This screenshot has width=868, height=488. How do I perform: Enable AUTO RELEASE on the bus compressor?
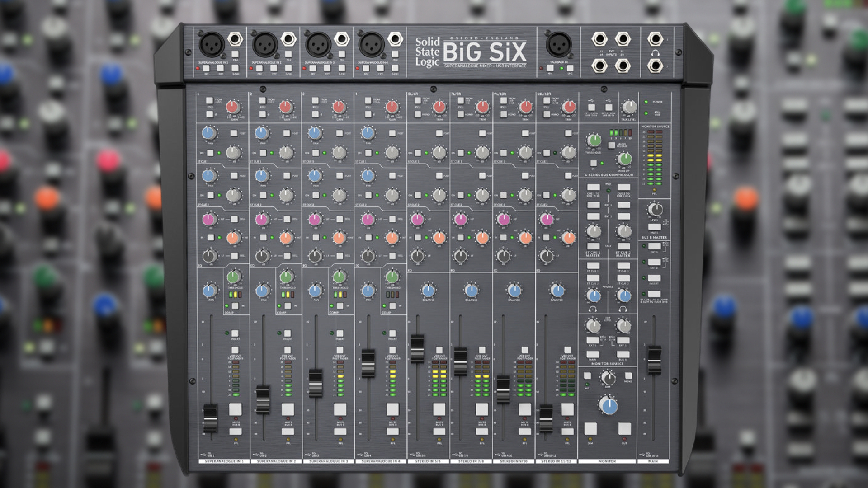pyautogui.click(x=611, y=145)
